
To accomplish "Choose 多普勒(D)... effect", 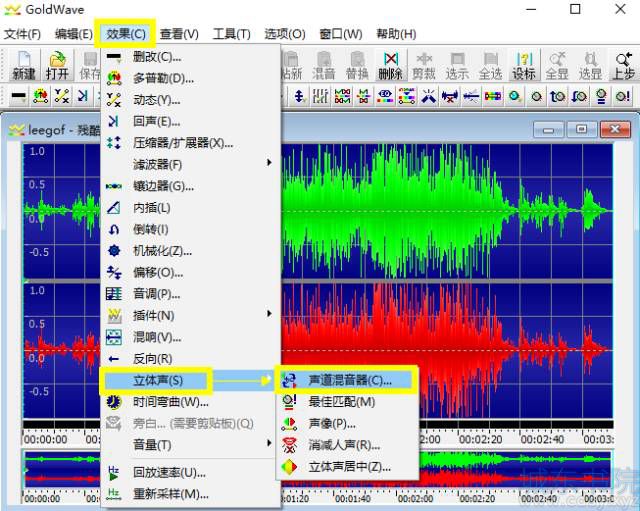I will coord(190,78).
